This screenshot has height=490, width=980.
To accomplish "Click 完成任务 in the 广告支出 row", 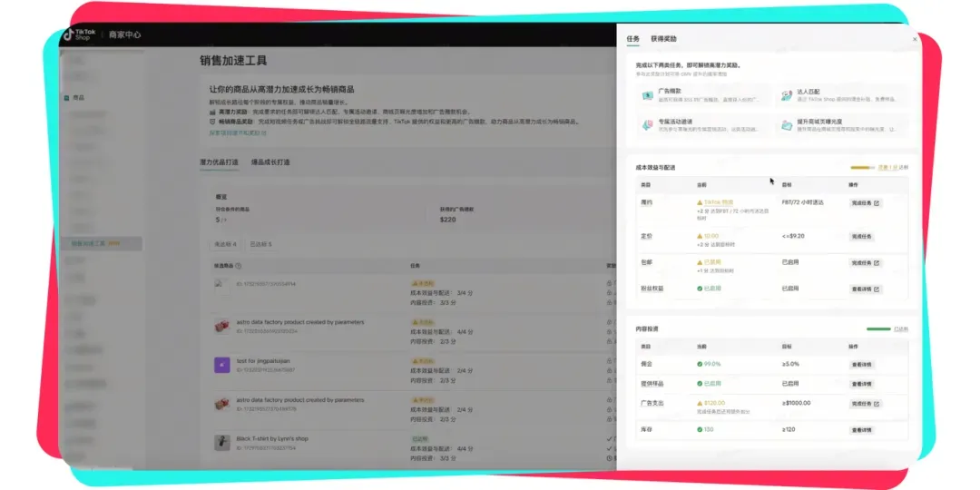I will (866, 404).
